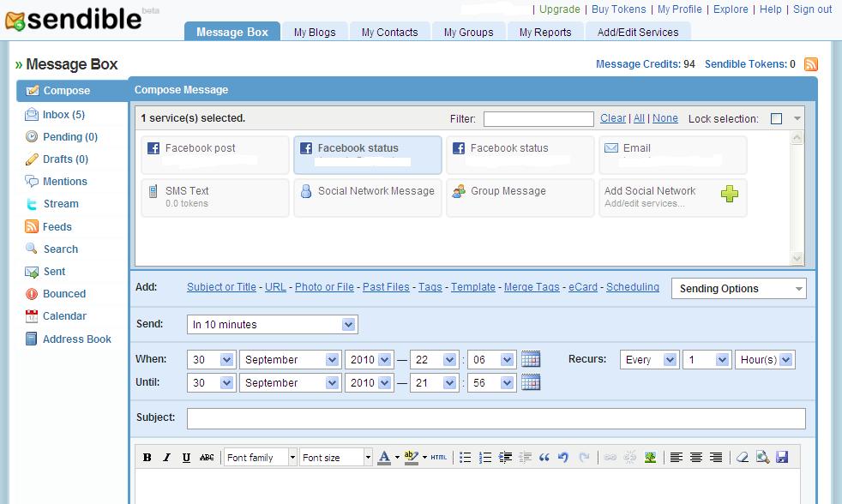Align text right
Viewport: 842px width, 504px height.
(x=716, y=458)
